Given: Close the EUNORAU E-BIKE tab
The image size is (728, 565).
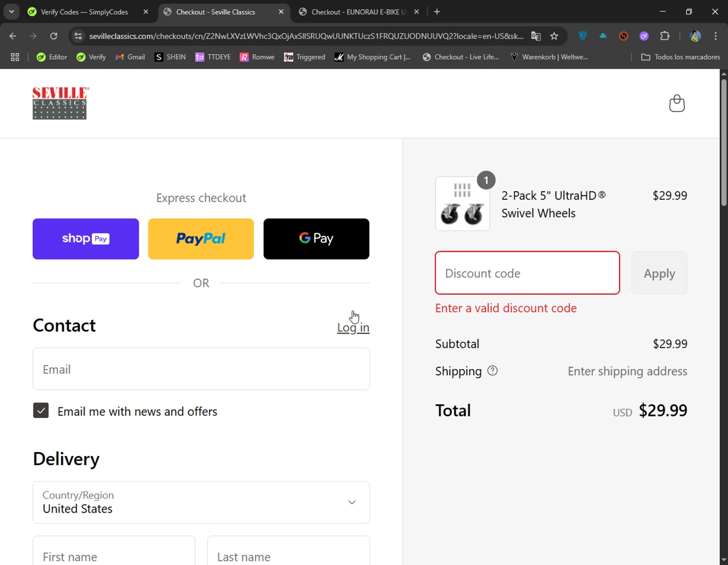Looking at the screenshot, I should click(416, 12).
